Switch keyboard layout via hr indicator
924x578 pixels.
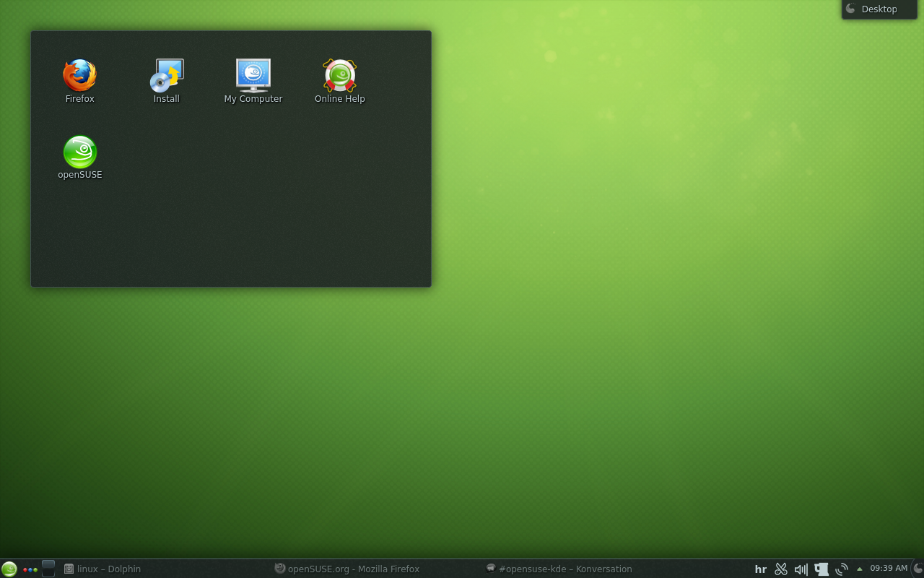tap(760, 569)
